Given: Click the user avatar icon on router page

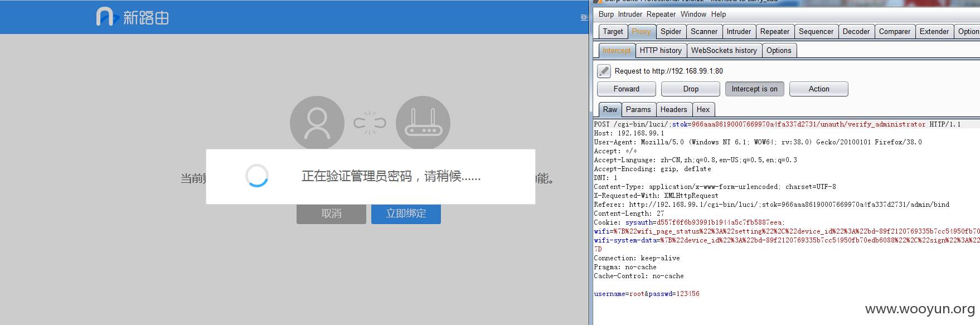Looking at the screenshot, I should pos(317,123).
